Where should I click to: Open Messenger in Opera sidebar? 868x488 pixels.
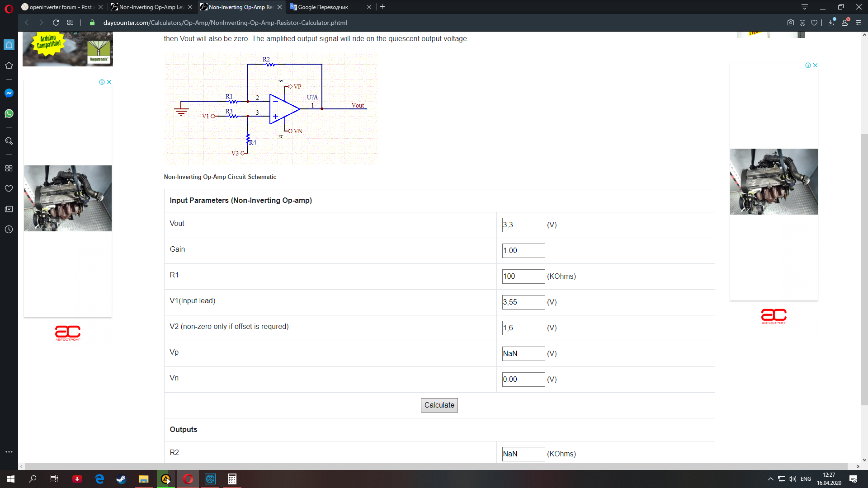click(x=9, y=93)
